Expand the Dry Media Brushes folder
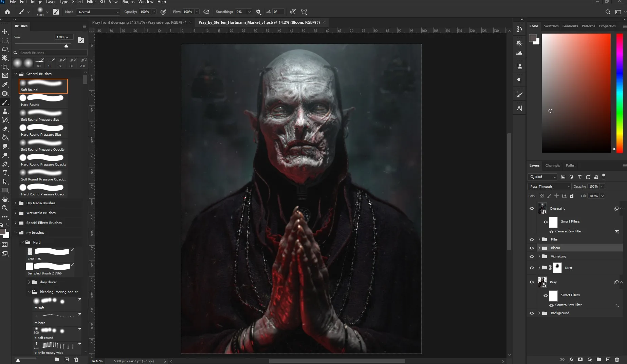The height and width of the screenshot is (364, 627). click(x=15, y=203)
